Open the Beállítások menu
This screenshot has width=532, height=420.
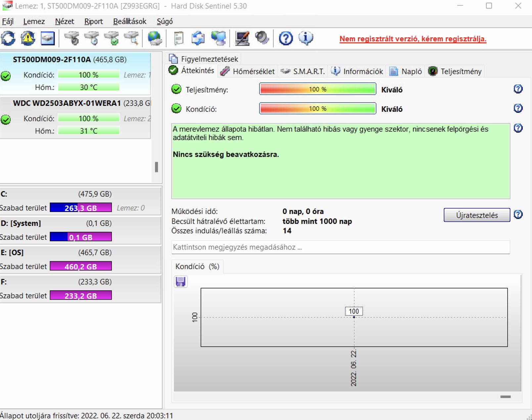tap(130, 21)
